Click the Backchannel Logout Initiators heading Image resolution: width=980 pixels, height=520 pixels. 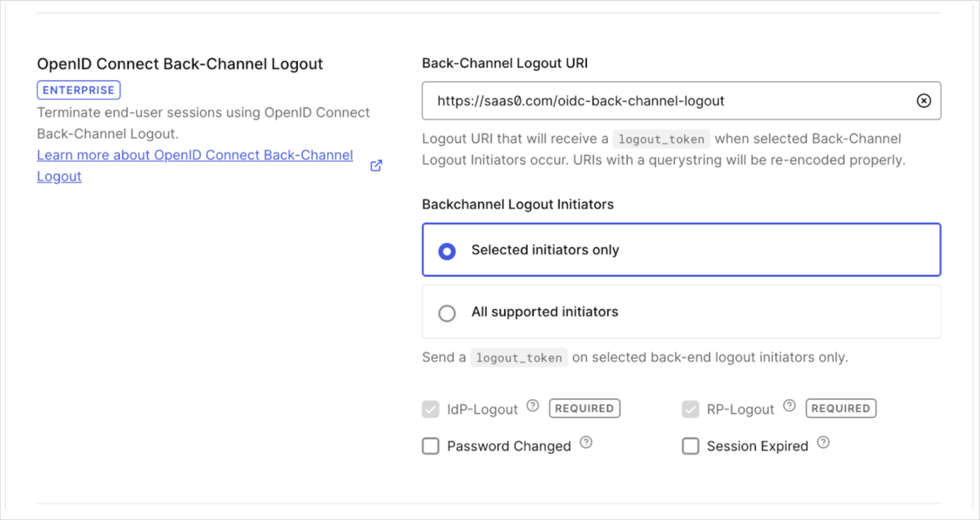pos(517,204)
